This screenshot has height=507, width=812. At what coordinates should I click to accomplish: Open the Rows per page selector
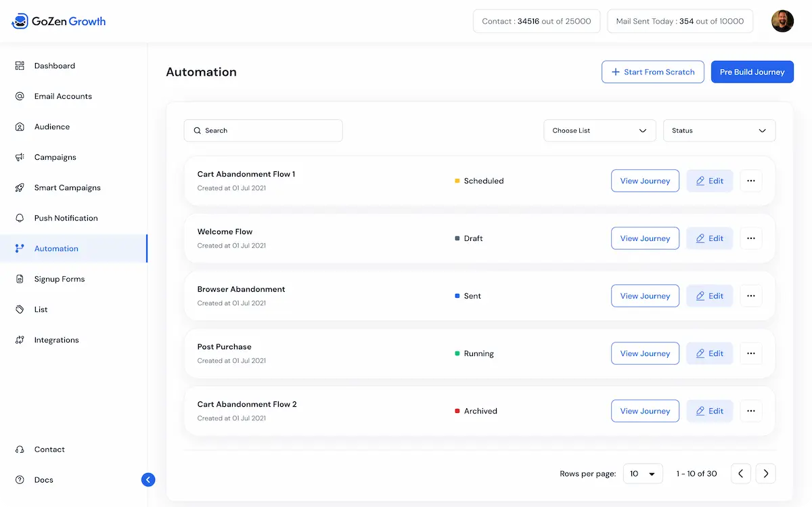coord(642,474)
